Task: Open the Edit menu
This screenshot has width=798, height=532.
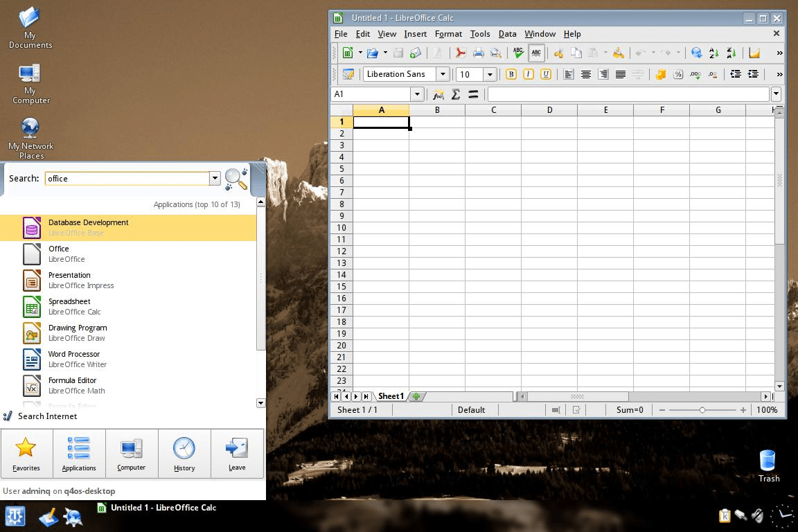Action: [363, 34]
